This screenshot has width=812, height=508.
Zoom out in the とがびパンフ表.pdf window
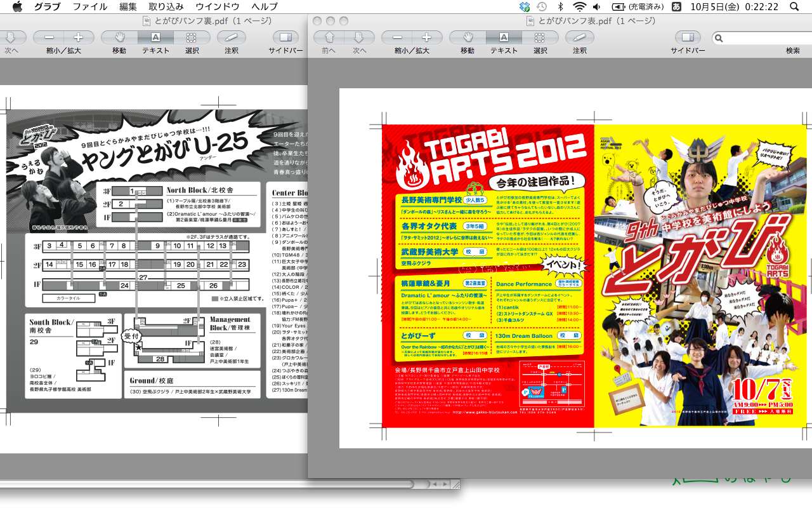pos(397,37)
